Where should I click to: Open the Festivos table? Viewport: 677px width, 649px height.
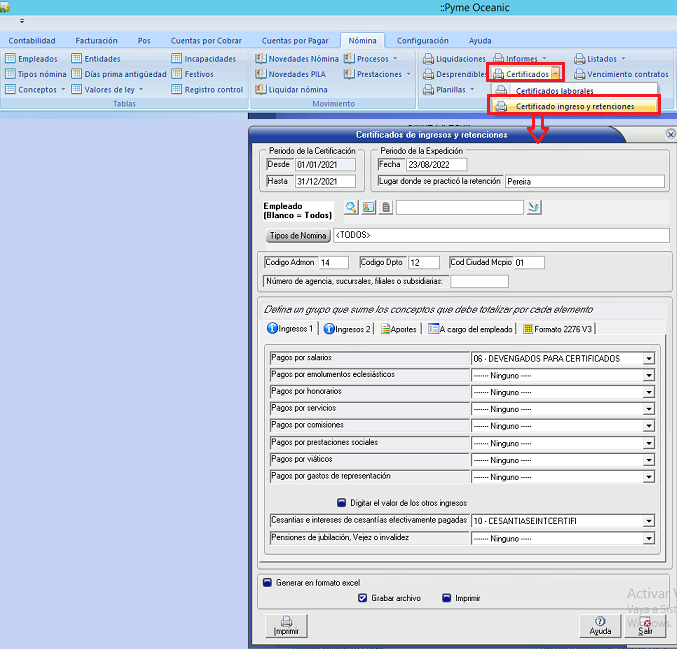(193, 74)
